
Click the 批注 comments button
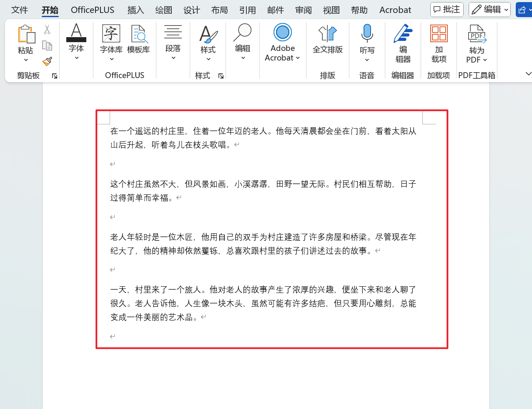pyautogui.click(x=447, y=10)
